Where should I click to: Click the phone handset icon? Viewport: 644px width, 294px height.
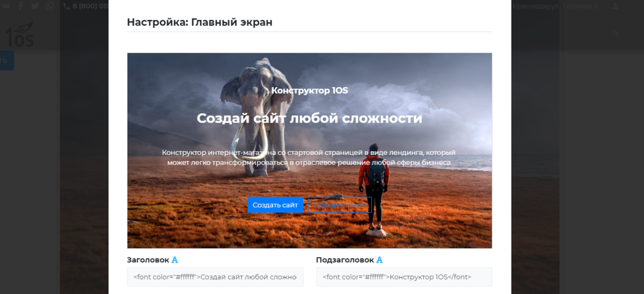pyautogui.click(x=67, y=6)
